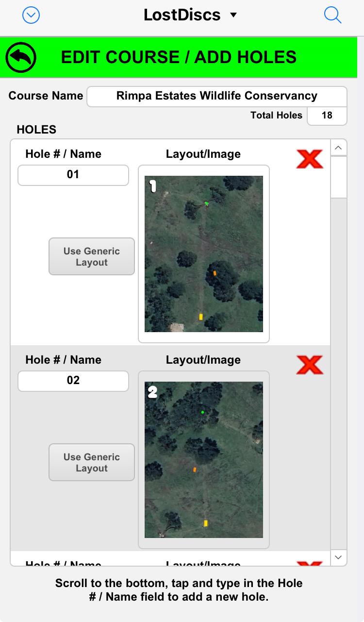Tap the Edit Course / Add Holes header
The image size is (364, 622).
point(179,57)
